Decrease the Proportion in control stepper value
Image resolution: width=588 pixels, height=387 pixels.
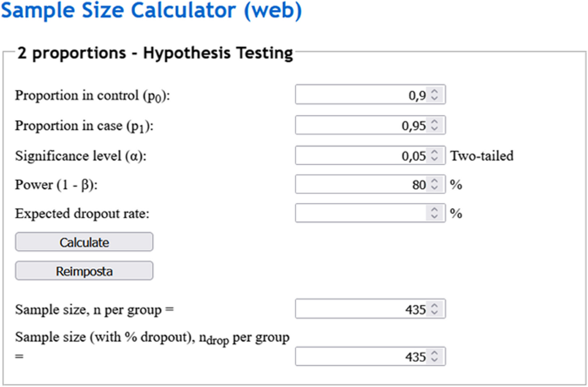click(434, 98)
